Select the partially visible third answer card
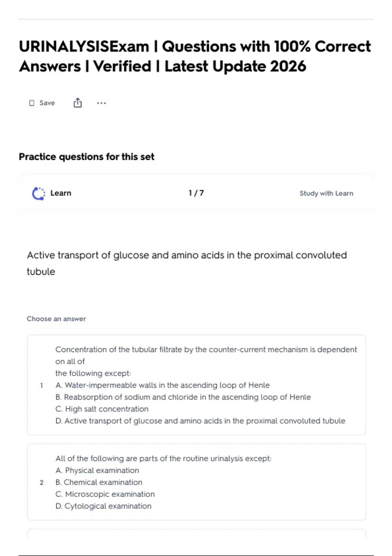392x556 pixels. coord(196,533)
